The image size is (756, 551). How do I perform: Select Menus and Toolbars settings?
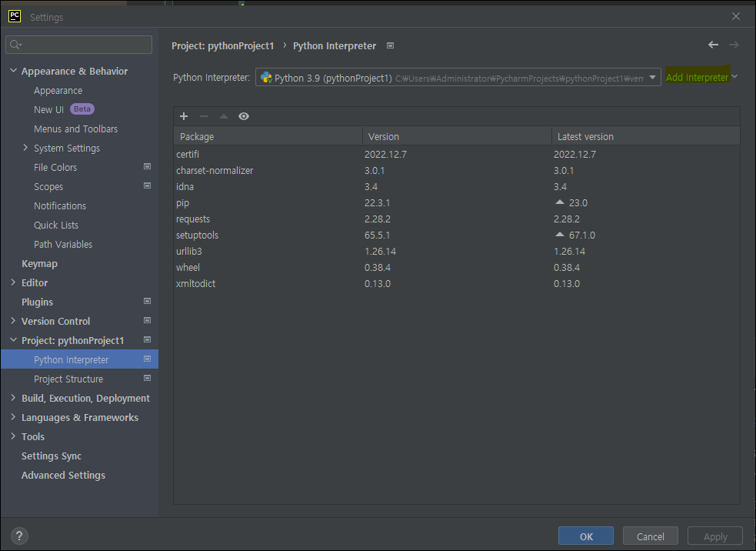tap(75, 129)
